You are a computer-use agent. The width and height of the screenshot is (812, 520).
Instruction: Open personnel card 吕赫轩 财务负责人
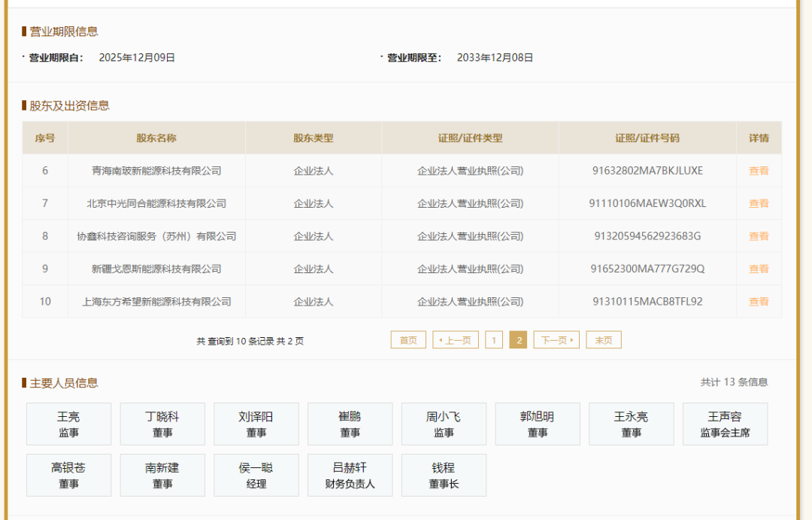click(x=350, y=475)
